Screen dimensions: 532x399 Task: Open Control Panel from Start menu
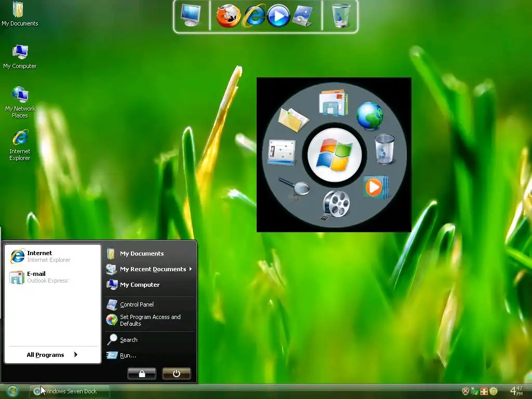[150, 304]
